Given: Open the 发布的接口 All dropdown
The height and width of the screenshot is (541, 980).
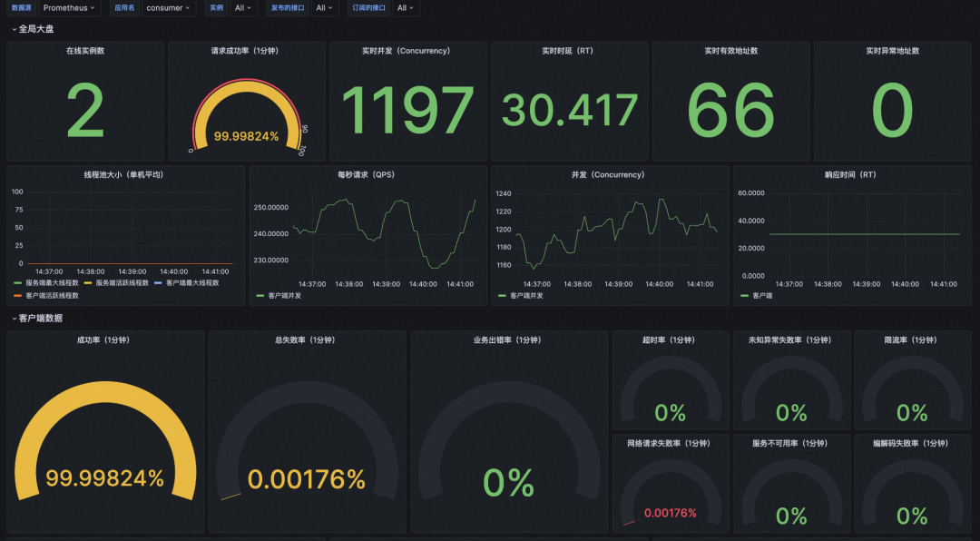Looking at the screenshot, I should point(324,8).
